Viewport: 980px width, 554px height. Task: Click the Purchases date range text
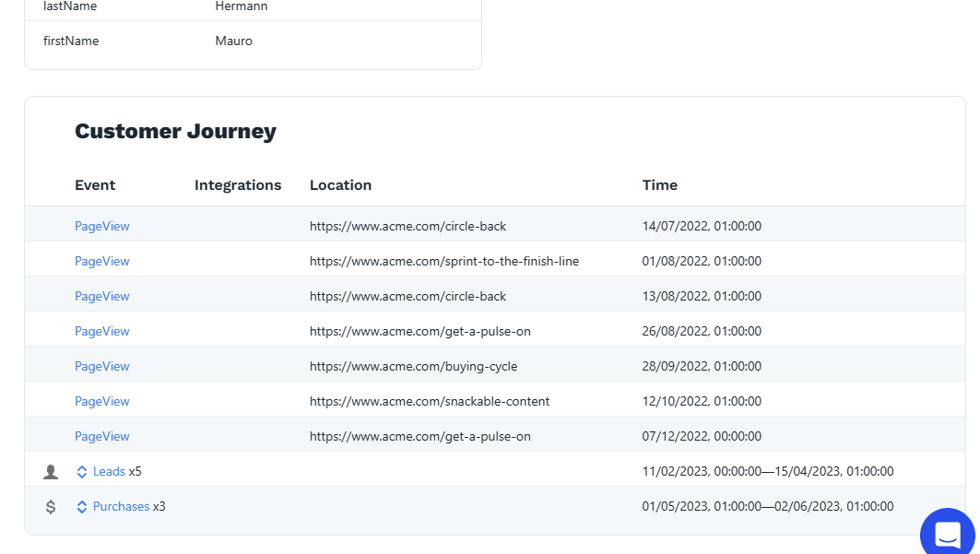pyautogui.click(x=768, y=506)
